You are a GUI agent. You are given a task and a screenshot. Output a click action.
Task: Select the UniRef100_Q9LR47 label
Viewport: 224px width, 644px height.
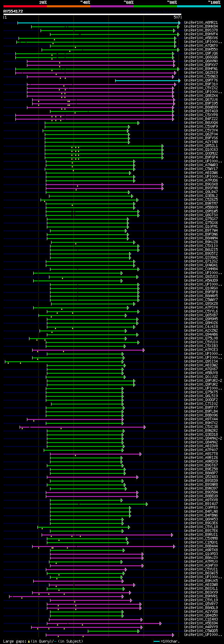[x=201, y=192]
